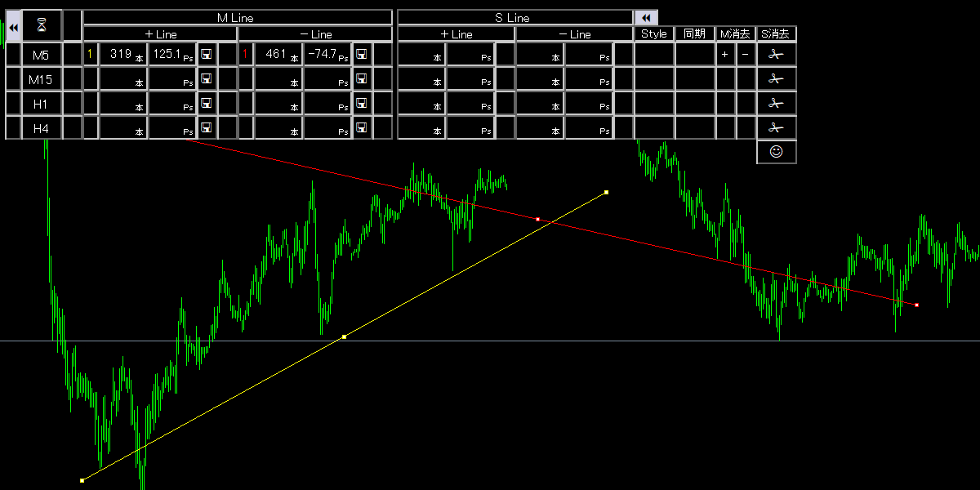Save the H1 plus line with disk icon

click(206, 104)
